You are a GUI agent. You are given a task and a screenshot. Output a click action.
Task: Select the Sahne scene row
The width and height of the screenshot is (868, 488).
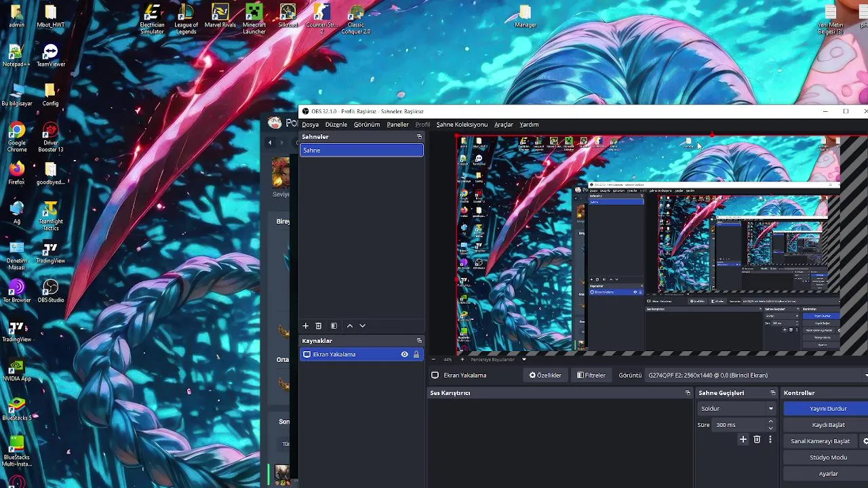click(x=361, y=150)
